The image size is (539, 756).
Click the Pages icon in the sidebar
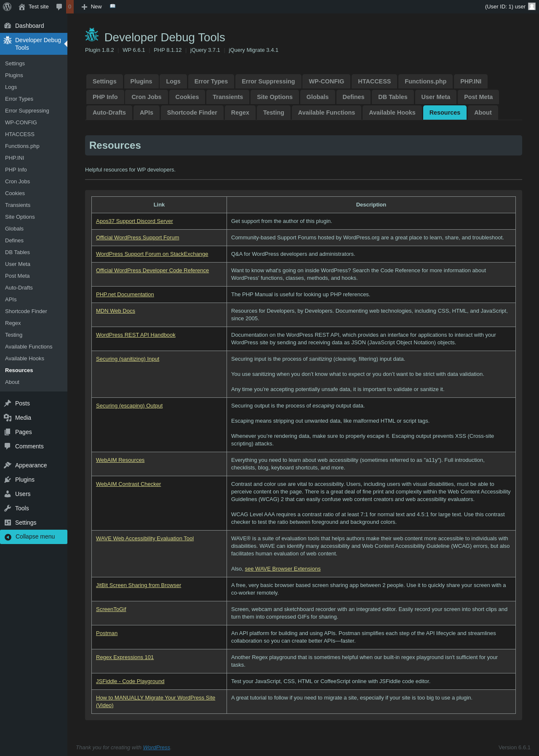tap(8, 432)
